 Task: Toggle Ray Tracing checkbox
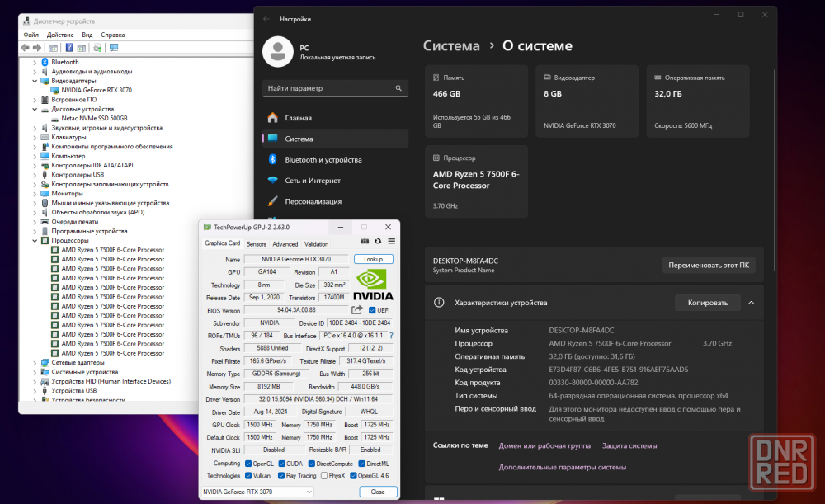tap(281, 476)
